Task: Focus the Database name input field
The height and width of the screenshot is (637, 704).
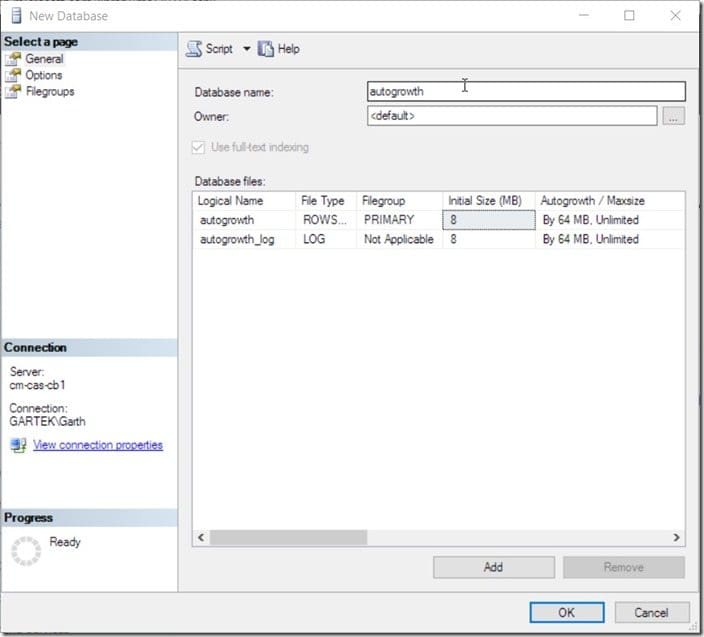Action: click(x=526, y=91)
